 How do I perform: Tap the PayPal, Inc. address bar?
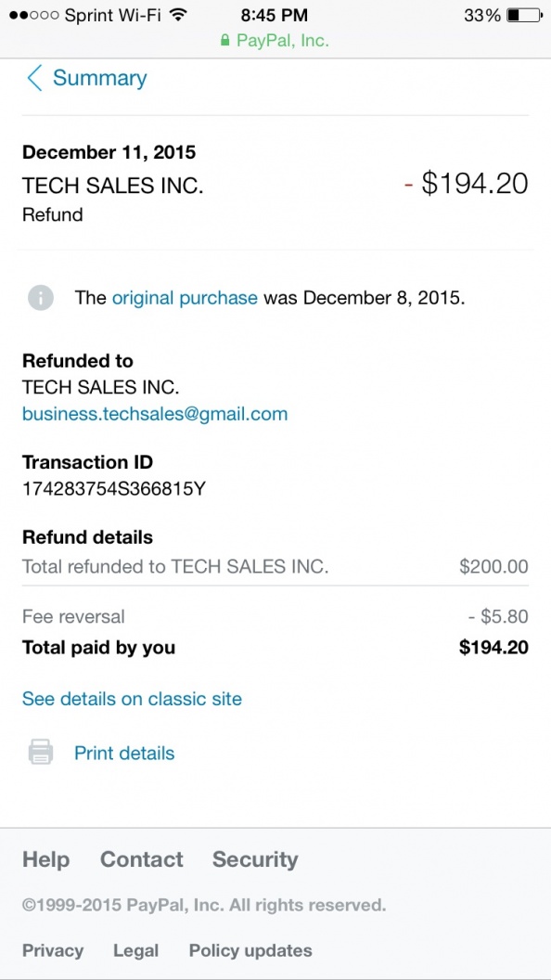(x=275, y=41)
